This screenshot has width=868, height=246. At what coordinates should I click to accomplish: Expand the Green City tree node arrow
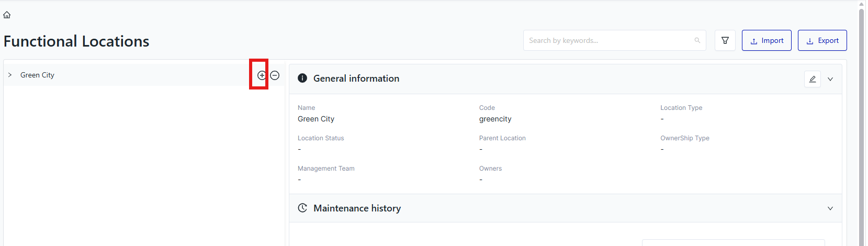(10, 75)
